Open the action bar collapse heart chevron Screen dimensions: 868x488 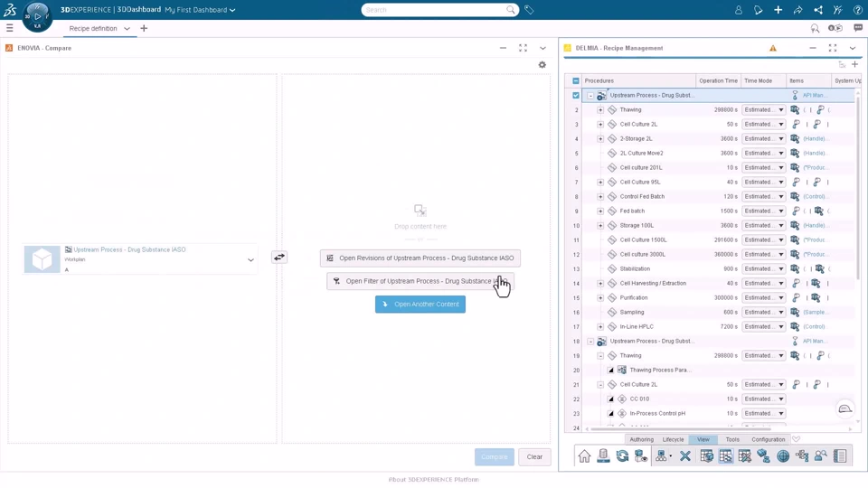(796, 439)
